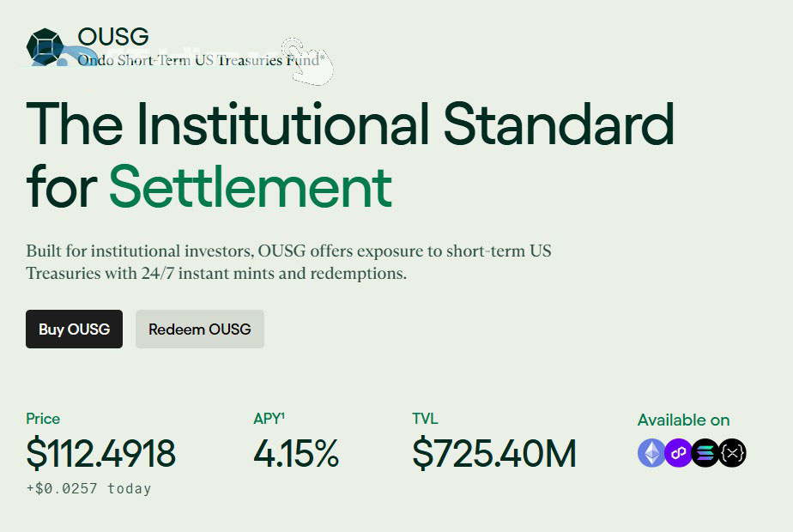
Task: Click the black {X} network icon
Action: click(732, 452)
